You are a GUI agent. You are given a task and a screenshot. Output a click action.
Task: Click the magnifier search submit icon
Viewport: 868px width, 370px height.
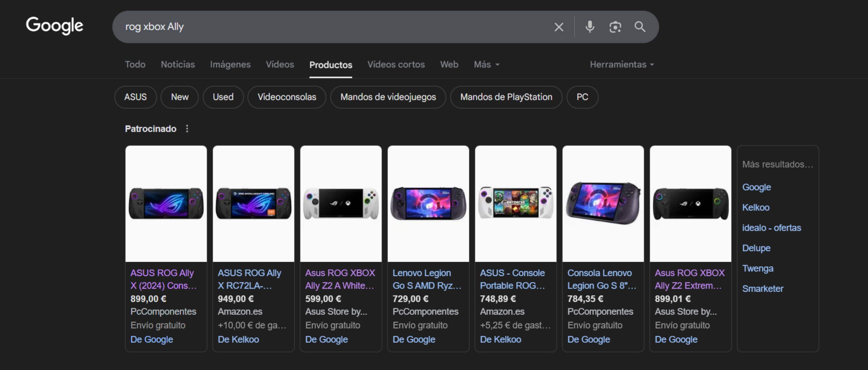[640, 27]
